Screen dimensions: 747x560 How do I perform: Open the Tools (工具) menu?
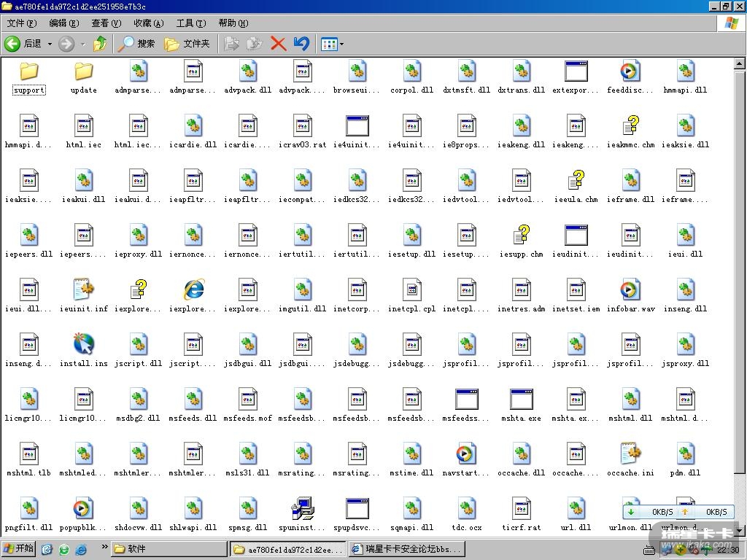point(191,23)
